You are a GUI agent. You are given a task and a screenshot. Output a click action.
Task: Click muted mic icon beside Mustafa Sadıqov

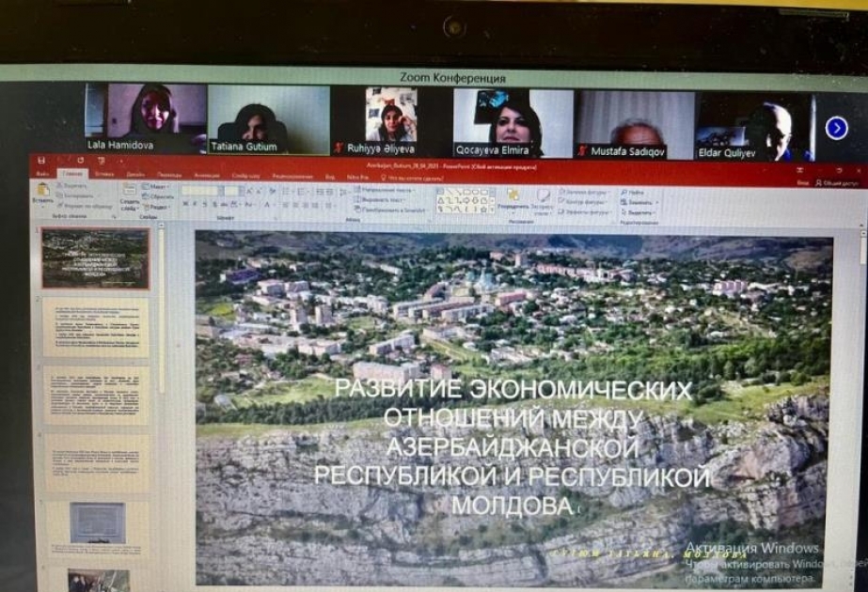click(x=581, y=150)
